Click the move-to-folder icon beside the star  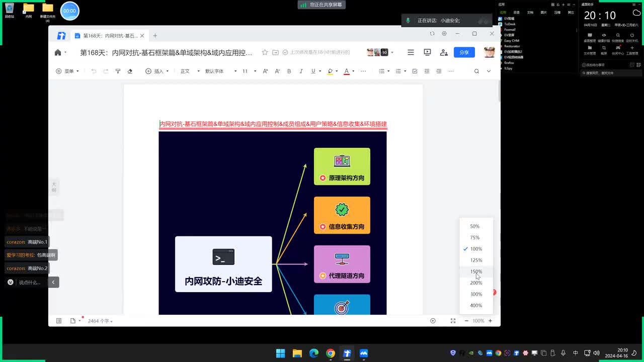pyautogui.click(x=275, y=52)
